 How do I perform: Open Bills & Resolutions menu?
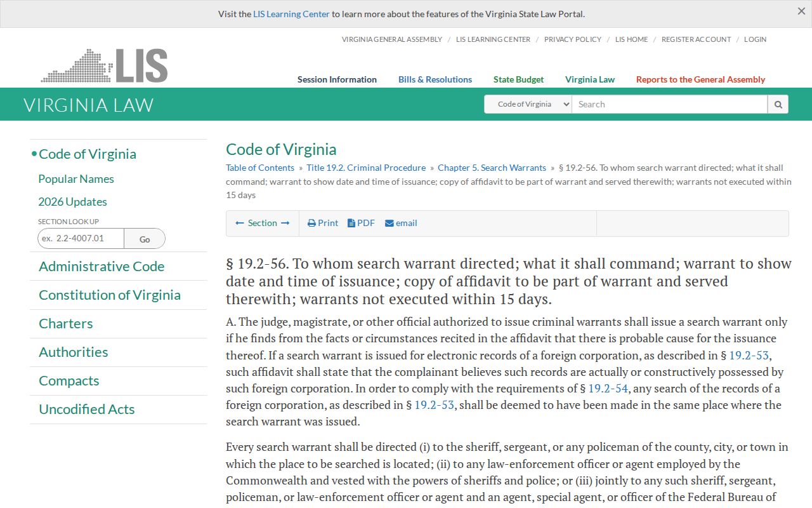(x=435, y=79)
